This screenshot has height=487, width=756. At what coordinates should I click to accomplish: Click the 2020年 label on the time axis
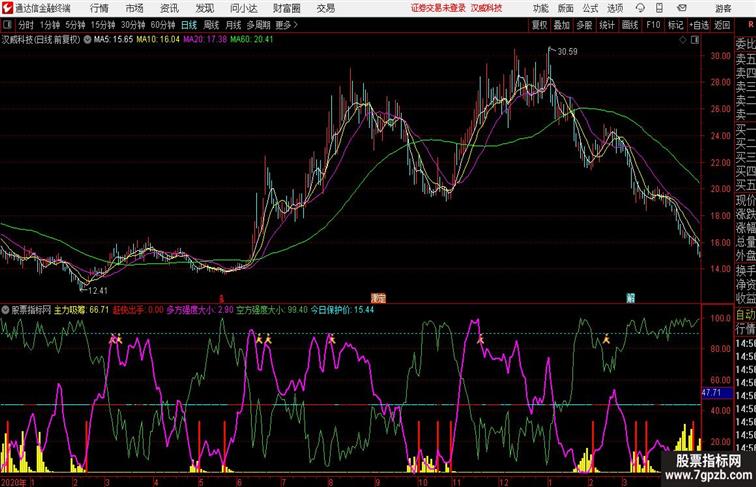coord(14,482)
